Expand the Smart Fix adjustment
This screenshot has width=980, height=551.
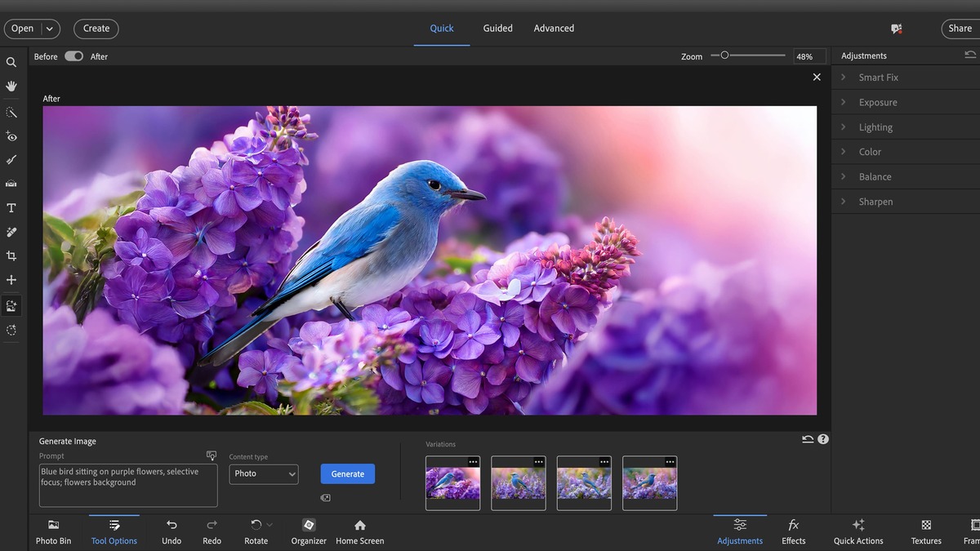click(878, 78)
